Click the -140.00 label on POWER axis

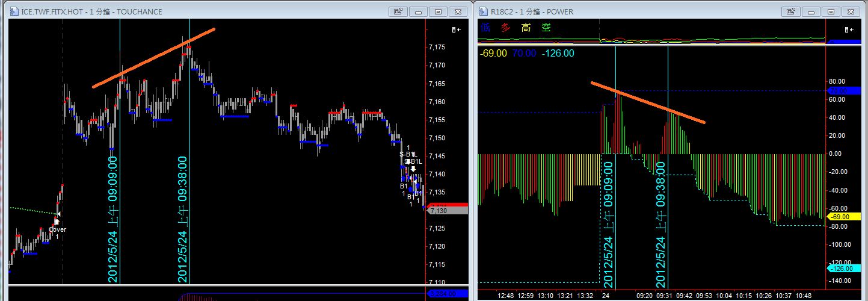click(840, 281)
